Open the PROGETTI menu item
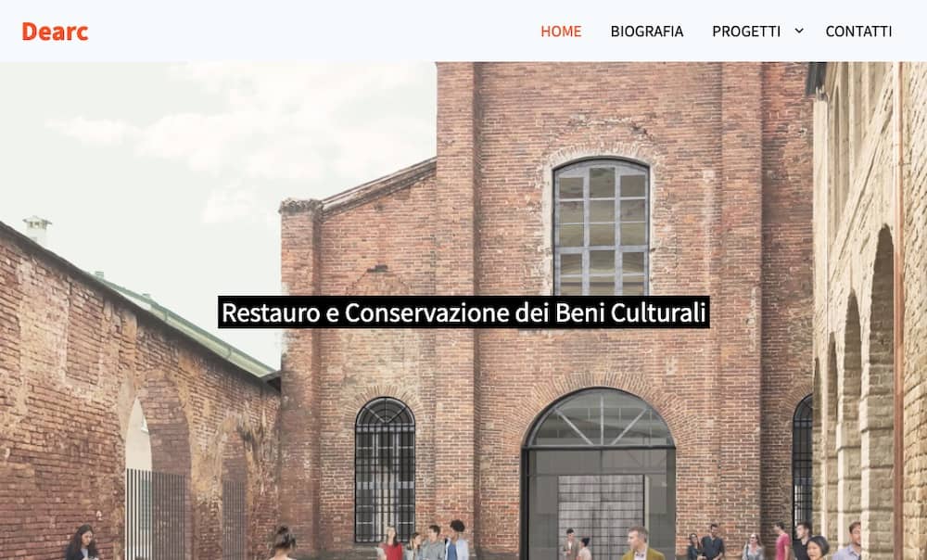This screenshot has height=560, width=927. coord(746,32)
